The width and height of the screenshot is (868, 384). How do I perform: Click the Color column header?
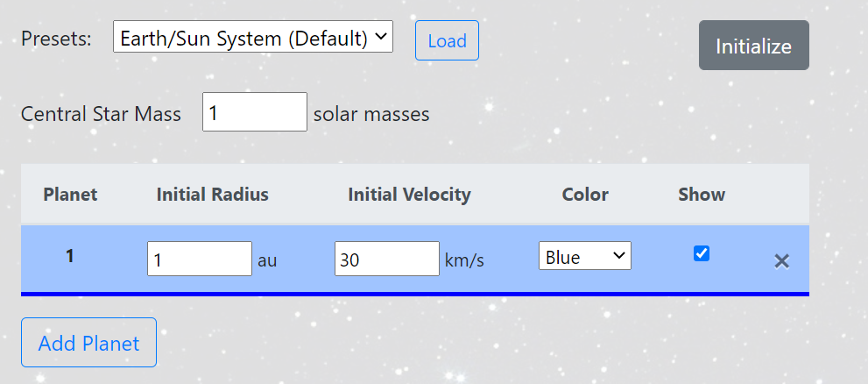[x=585, y=194]
